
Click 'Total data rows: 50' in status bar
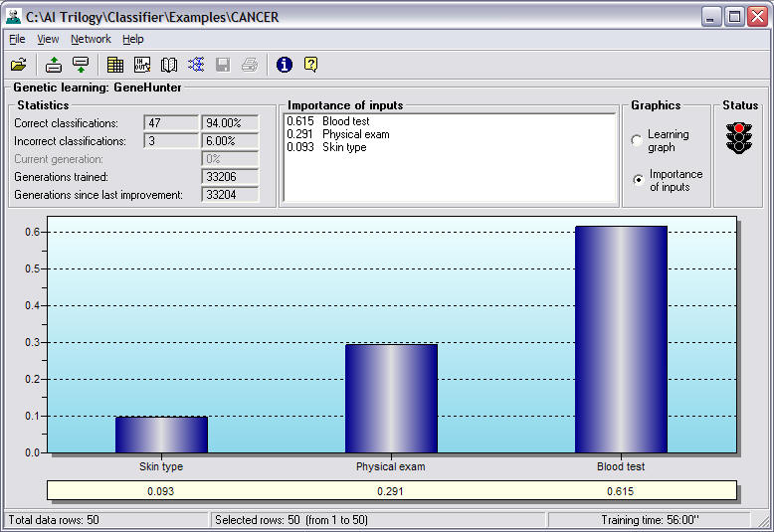[x=54, y=520]
